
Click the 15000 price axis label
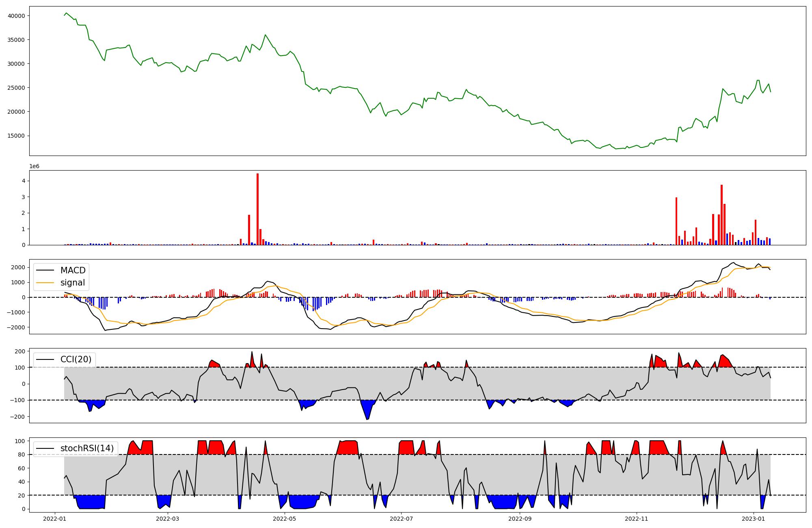pyautogui.click(x=17, y=136)
